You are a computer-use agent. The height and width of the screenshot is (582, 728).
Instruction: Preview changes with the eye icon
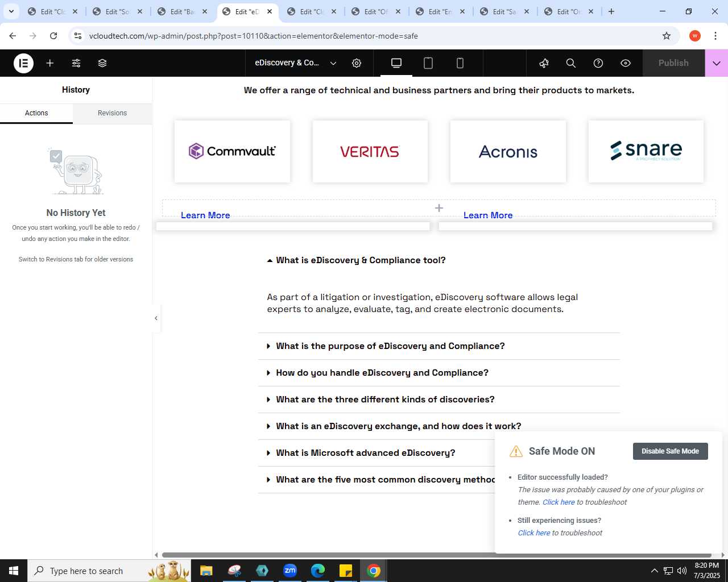(x=626, y=63)
